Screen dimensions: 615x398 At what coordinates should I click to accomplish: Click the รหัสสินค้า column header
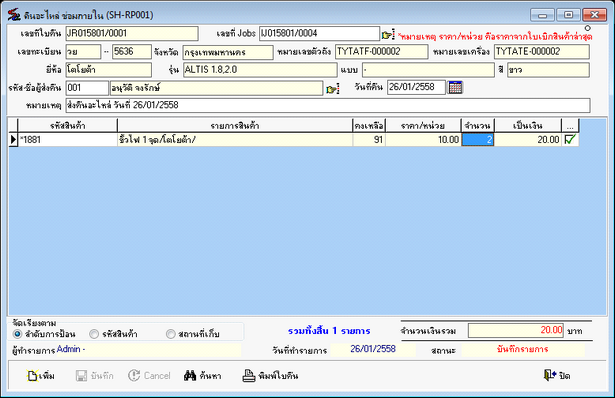(67, 126)
